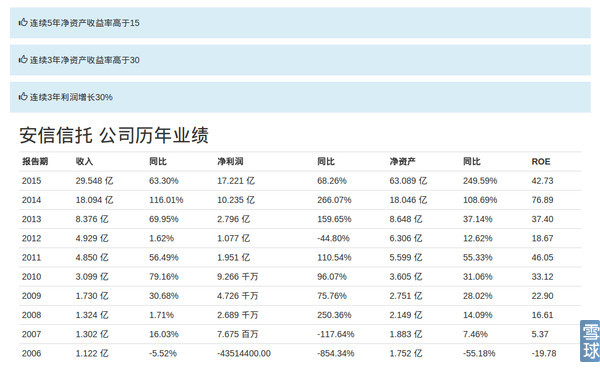Click revenue growth 116.01%

(x=166, y=200)
